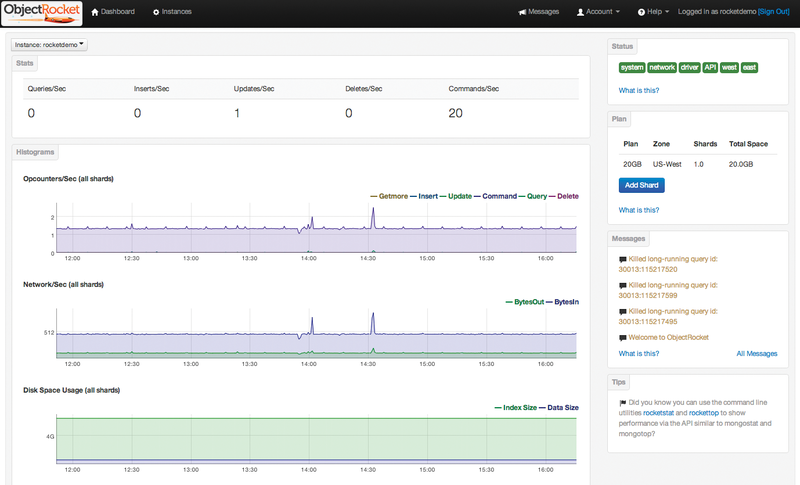Click the Tips flag icon
The height and width of the screenshot is (485, 800).
(x=622, y=405)
